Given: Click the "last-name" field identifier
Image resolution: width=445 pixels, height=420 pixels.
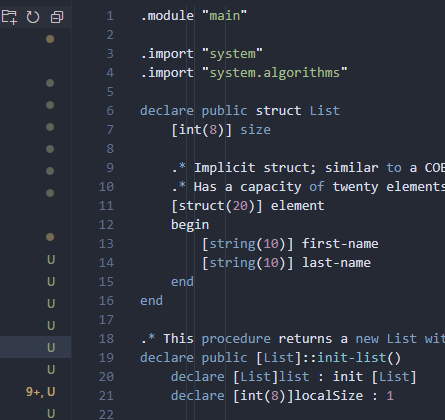Looking at the screenshot, I should [336, 263].
